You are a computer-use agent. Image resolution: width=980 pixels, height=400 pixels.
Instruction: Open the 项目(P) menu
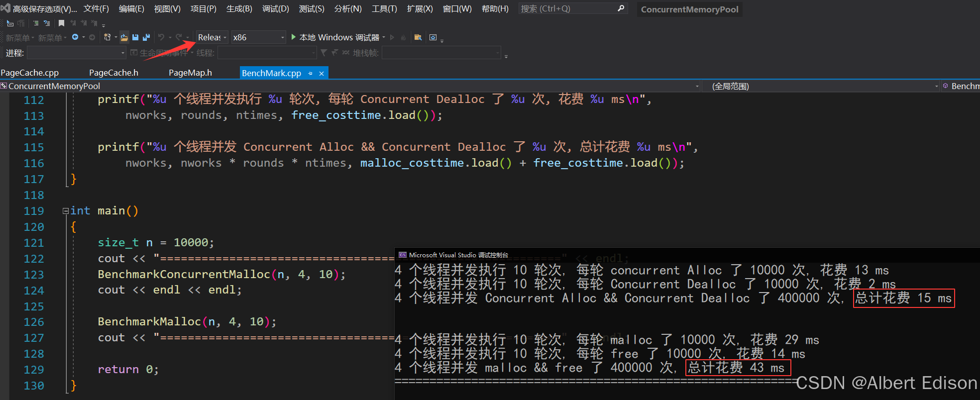click(203, 8)
